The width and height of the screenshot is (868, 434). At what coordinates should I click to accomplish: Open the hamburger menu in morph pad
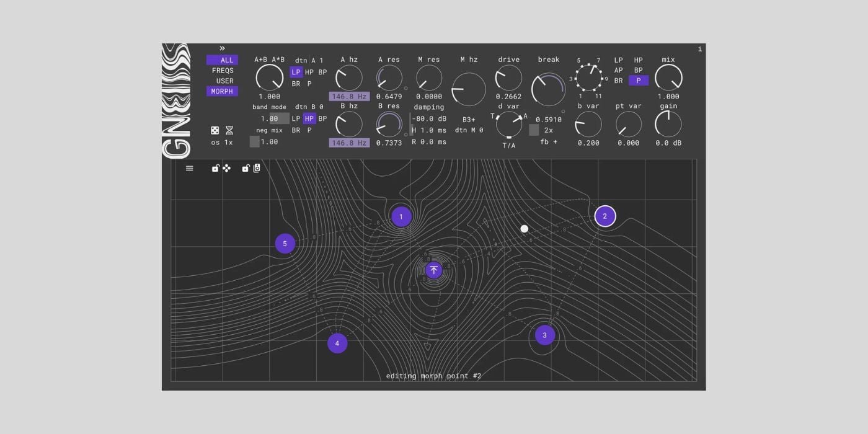190,168
